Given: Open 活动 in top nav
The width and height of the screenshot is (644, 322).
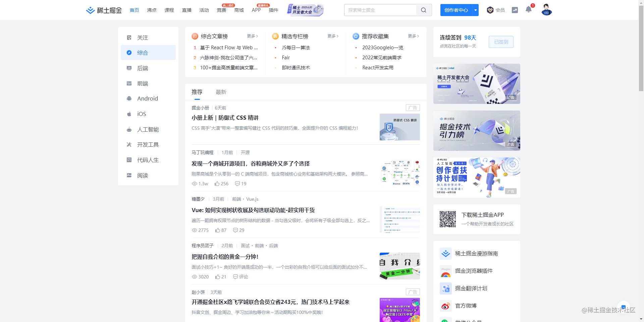Looking at the screenshot, I should point(204,10).
